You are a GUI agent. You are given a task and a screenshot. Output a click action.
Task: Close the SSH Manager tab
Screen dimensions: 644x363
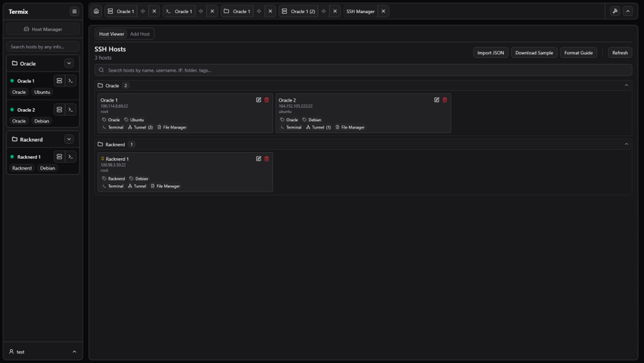click(383, 11)
